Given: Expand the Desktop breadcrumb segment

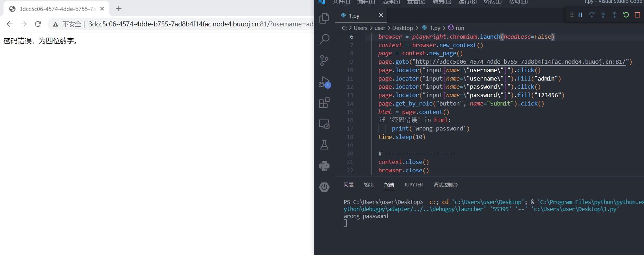Looking at the screenshot, I should tap(402, 28).
